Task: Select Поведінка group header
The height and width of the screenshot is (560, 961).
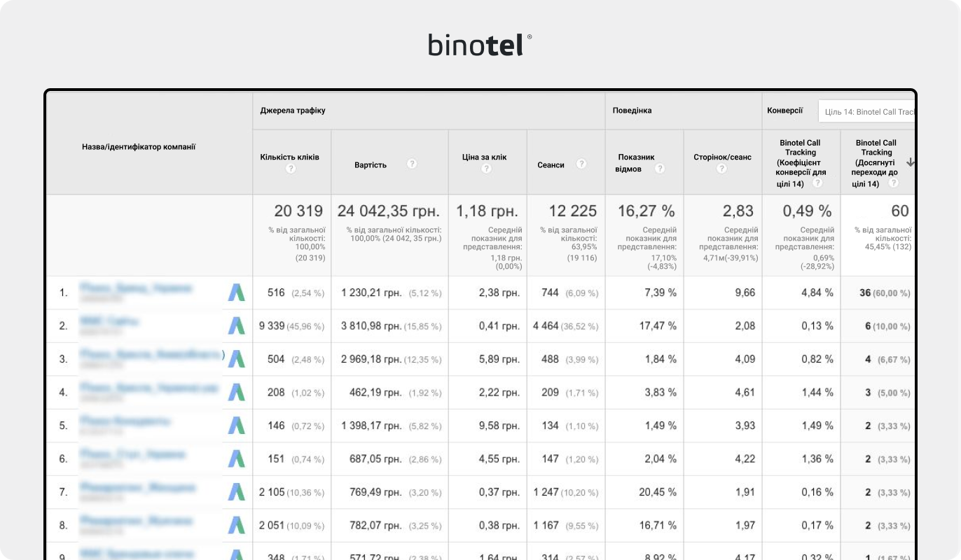Action: tap(632, 111)
